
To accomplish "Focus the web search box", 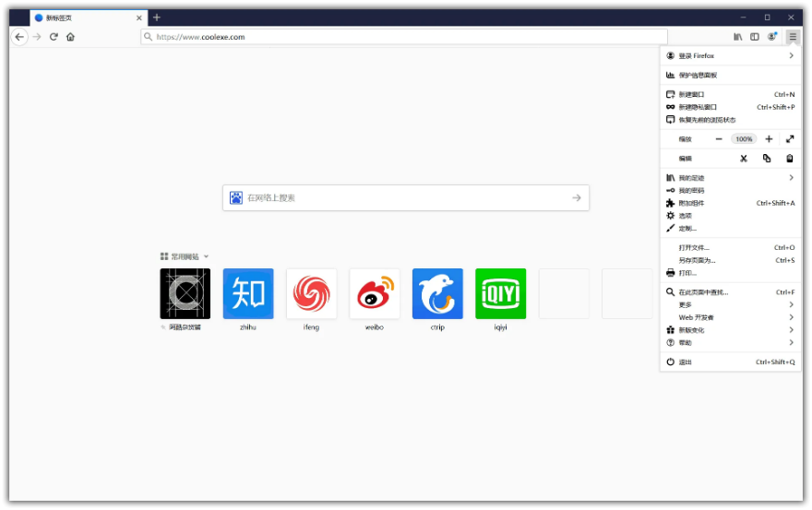I will [x=406, y=197].
